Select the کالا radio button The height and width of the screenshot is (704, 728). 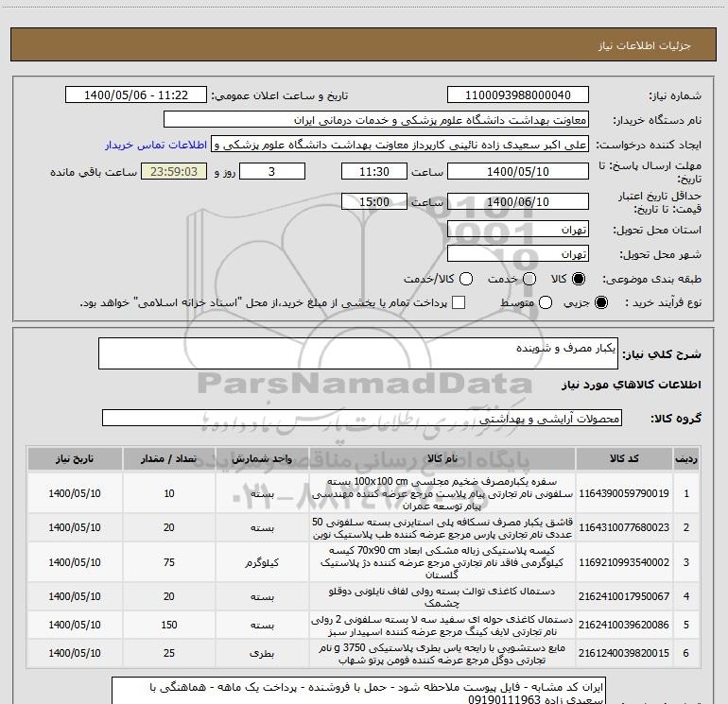pyautogui.click(x=579, y=279)
